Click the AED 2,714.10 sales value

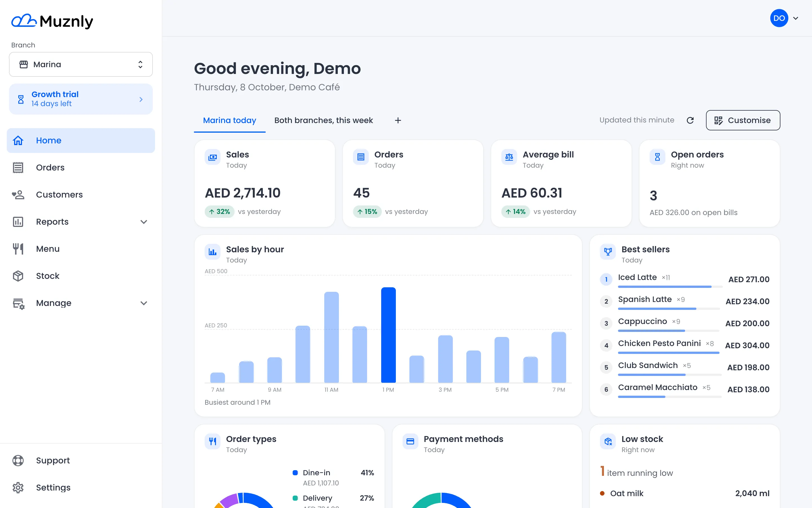pos(242,193)
